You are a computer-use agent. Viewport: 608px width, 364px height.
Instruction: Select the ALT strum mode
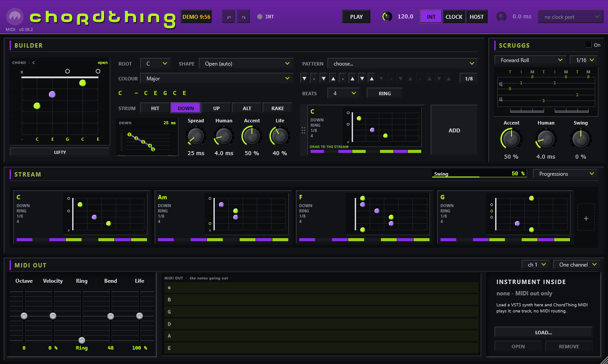click(247, 108)
